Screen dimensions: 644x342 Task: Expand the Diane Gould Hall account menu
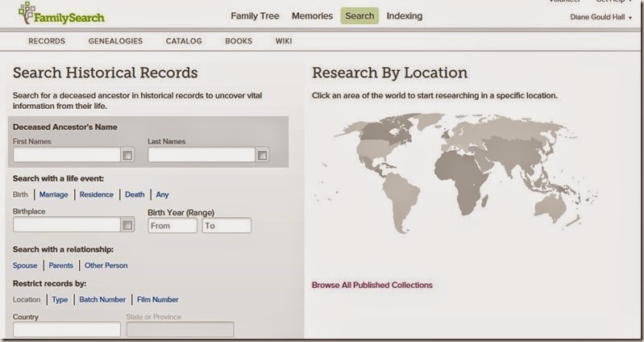point(600,17)
